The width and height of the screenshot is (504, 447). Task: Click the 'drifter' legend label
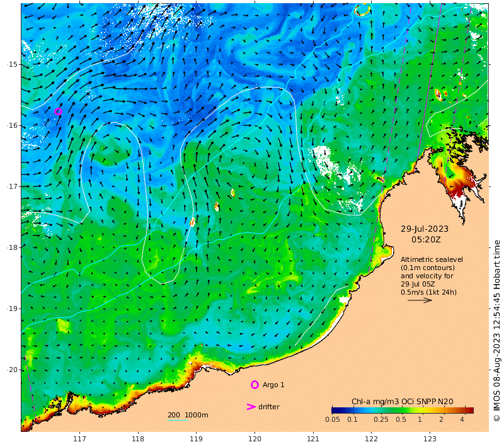click(x=269, y=407)
